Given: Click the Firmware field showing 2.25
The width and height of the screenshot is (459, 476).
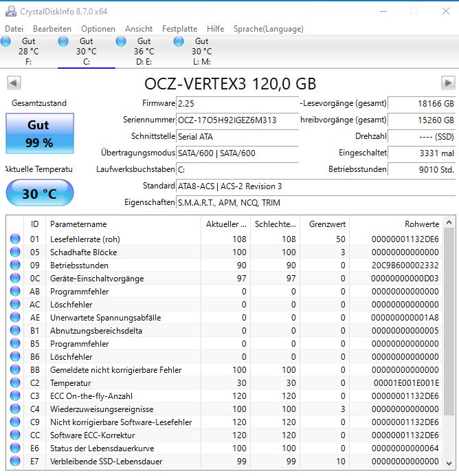Looking at the screenshot, I should click(x=237, y=103).
